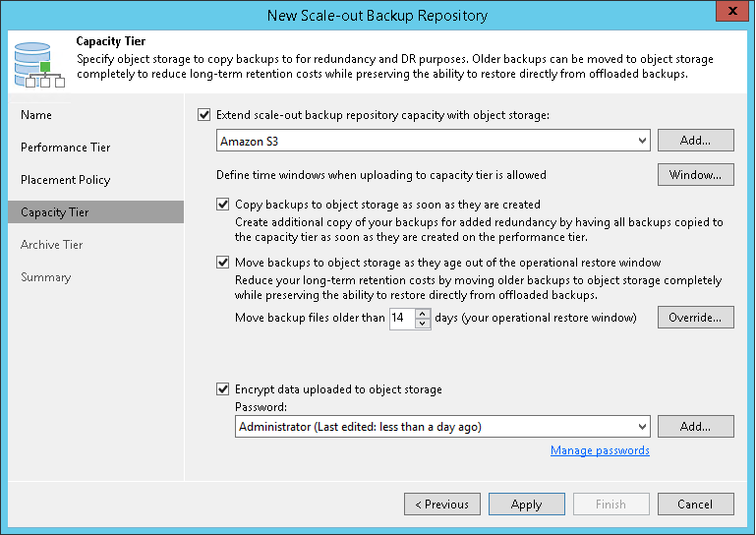Add a new encryption password
The height and width of the screenshot is (535, 756).
(x=695, y=426)
